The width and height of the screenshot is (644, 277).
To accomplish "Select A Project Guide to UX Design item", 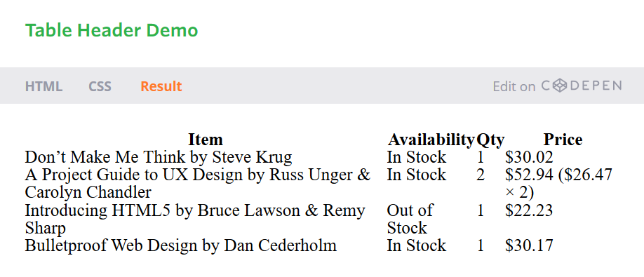I will [198, 184].
